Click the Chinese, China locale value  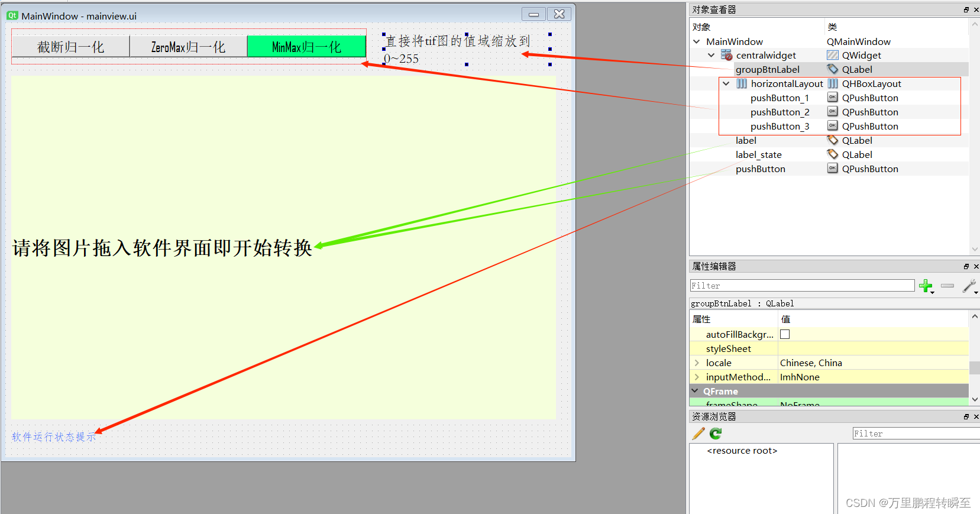click(811, 363)
